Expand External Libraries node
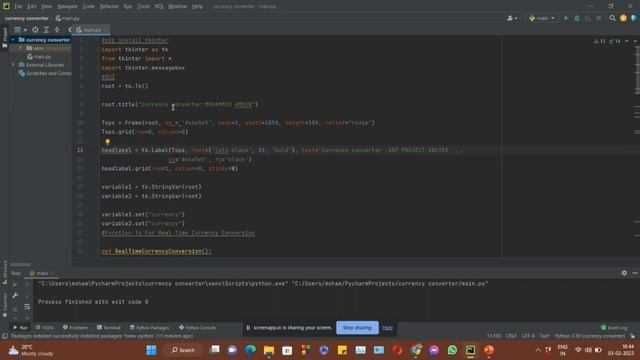Screen dimensions: 640x360 (13, 65)
